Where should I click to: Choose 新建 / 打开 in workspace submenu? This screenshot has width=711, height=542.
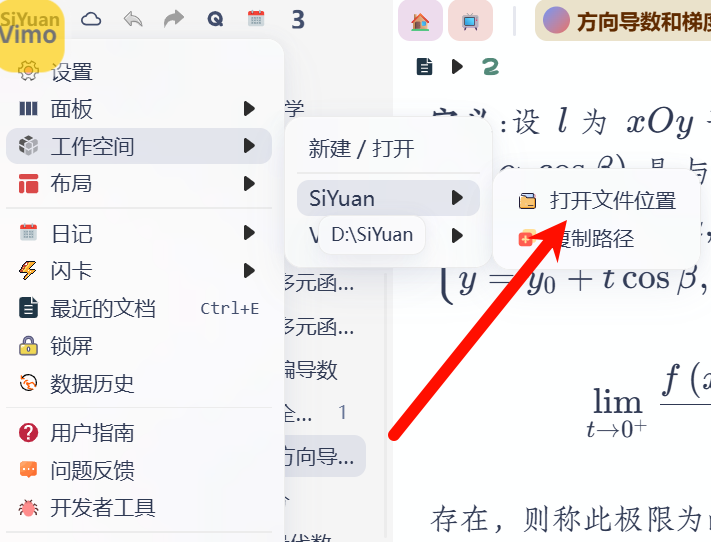pyautogui.click(x=388, y=148)
